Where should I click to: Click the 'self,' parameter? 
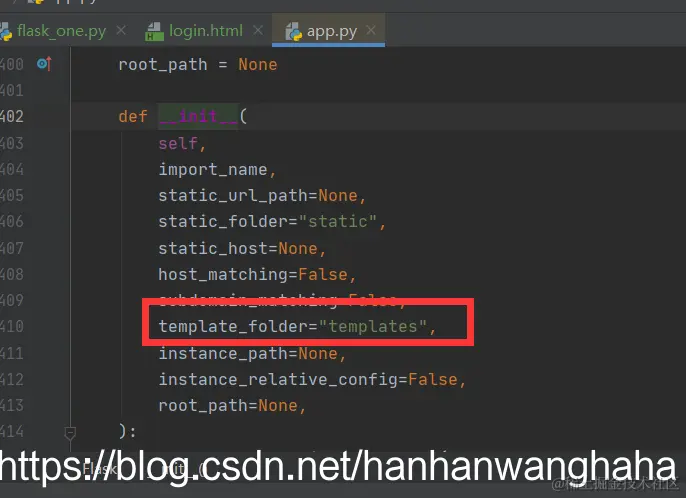tap(182, 144)
